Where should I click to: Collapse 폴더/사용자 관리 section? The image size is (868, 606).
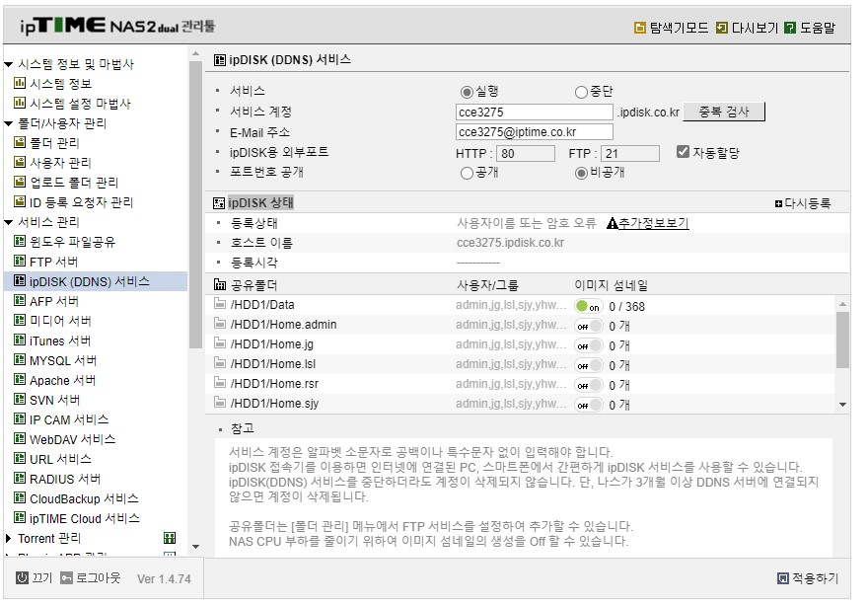click(x=8, y=123)
